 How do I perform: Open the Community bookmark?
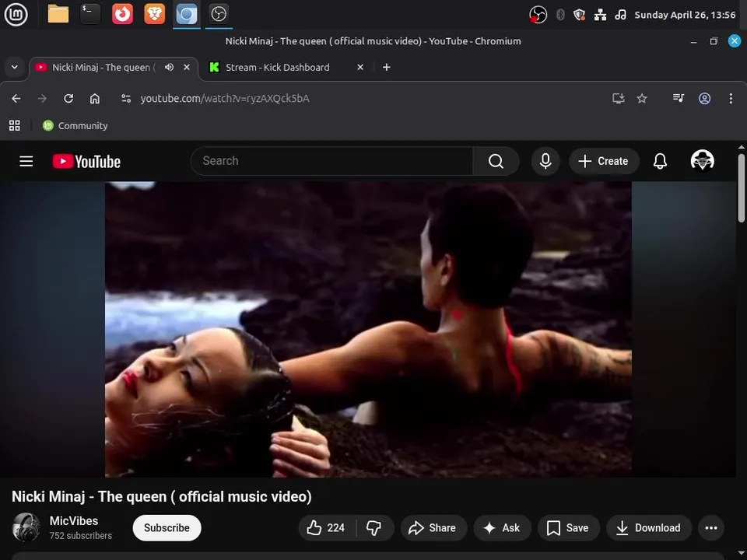click(x=75, y=126)
